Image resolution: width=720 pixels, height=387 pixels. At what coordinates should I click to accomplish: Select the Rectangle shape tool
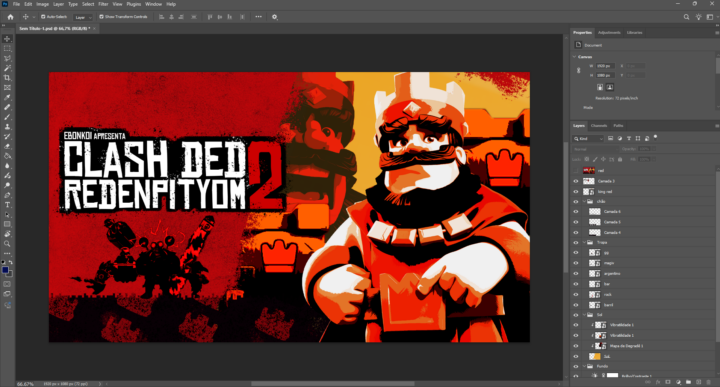[7, 224]
